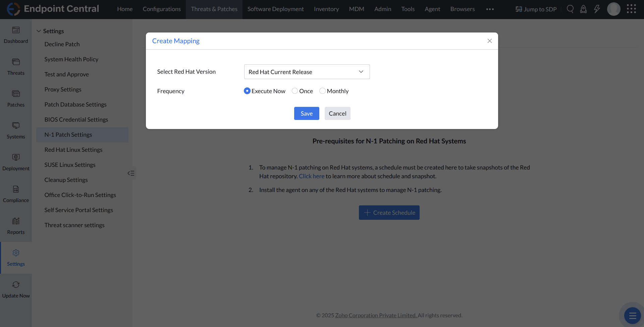Select the Monthly frequency option
644x327 pixels.
coord(322,91)
